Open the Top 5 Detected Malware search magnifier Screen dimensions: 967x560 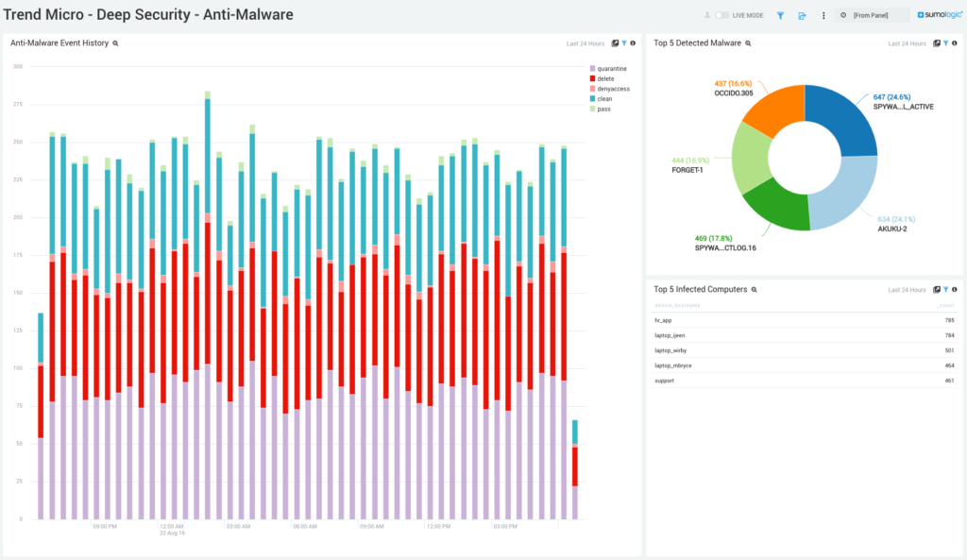tap(748, 43)
